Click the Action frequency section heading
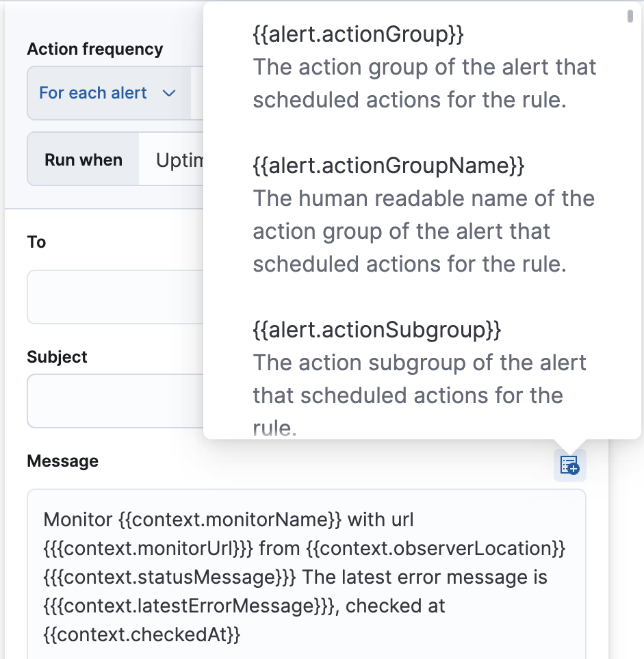The height and width of the screenshot is (659, 644). click(x=95, y=49)
